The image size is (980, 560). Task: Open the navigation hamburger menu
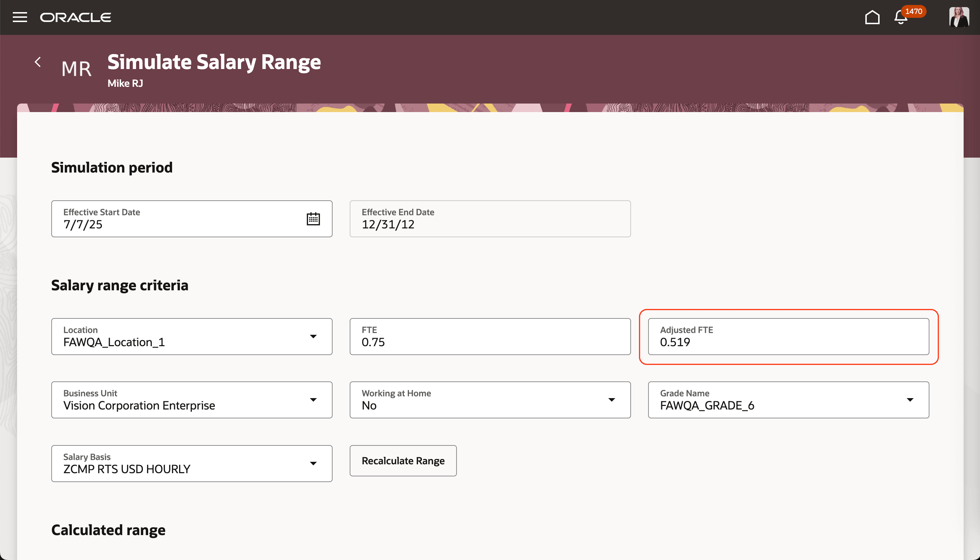[20, 17]
